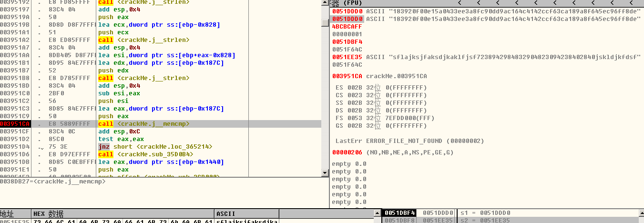Click the GS 002B segment register row

coord(381,126)
